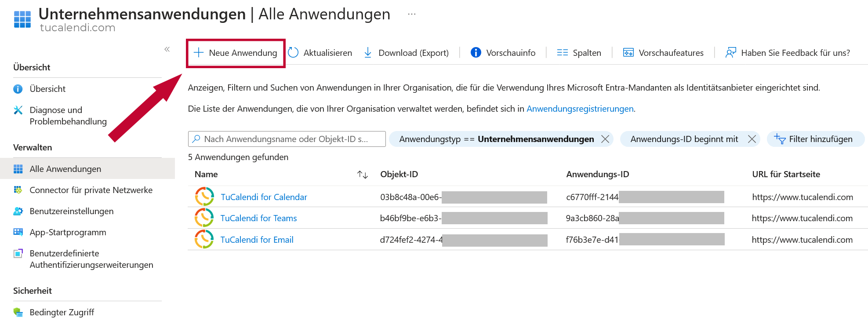
Task: Click the Übersicht info icon in sidebar
Action: pyautogui.click(x=18, y=89)
